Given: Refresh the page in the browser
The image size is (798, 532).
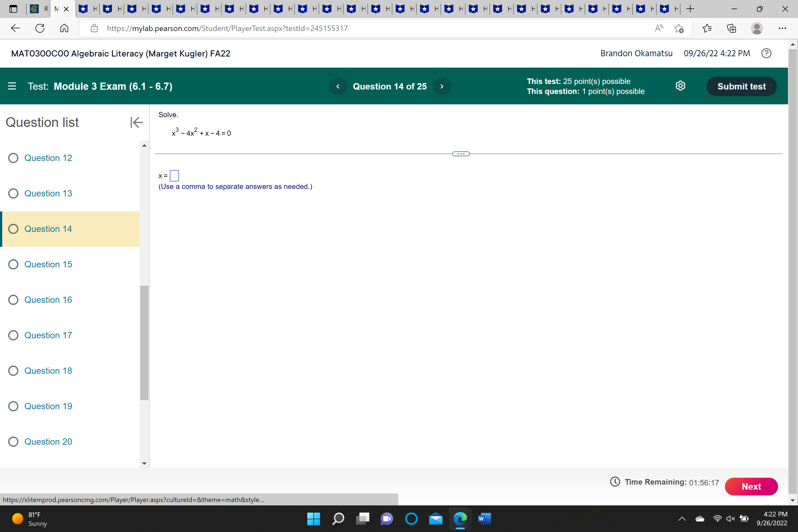Looking at the screenshot, I should 40,28.
